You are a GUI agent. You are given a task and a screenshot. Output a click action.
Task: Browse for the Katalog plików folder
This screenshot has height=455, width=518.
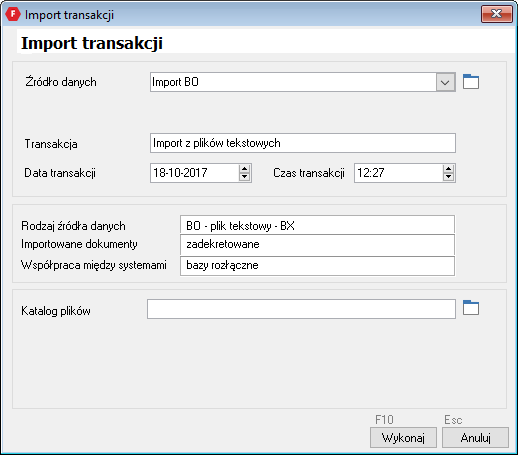click(x=471, y=308)
